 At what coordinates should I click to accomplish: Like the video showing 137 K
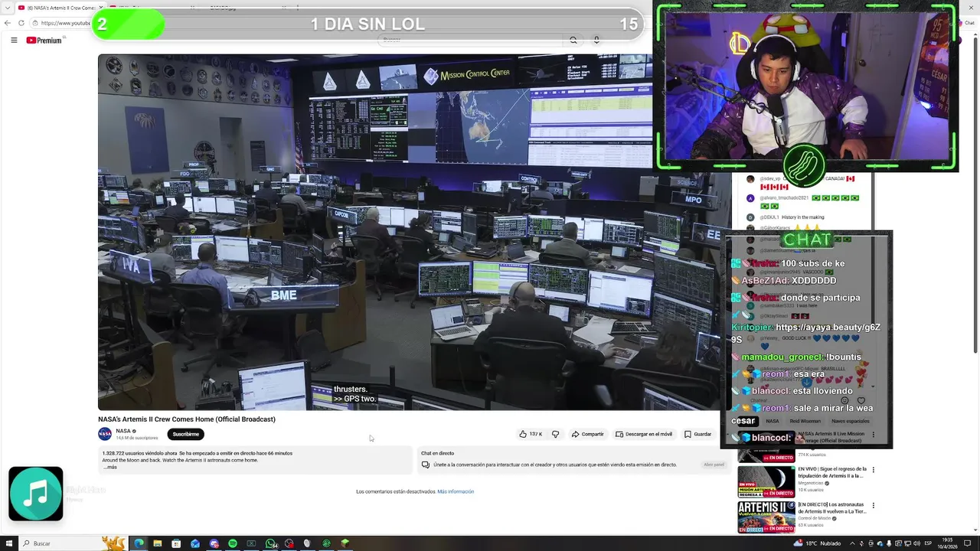pos(531,434)
